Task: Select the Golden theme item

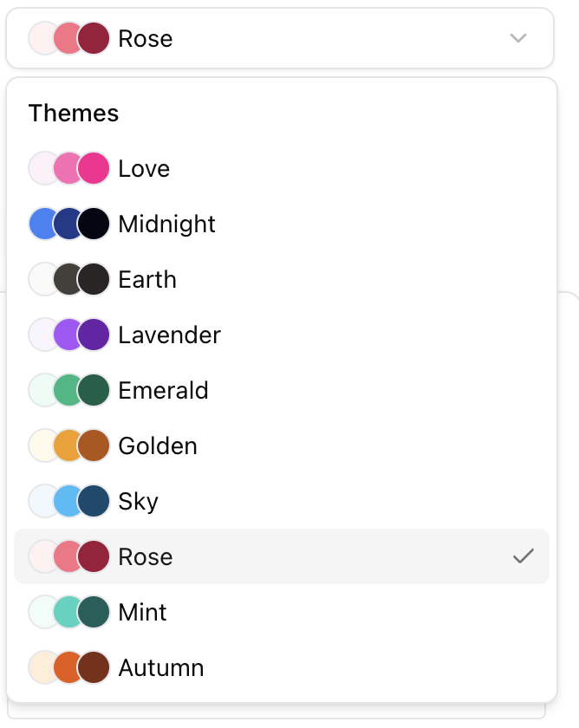Action: [x=158, y=445]
